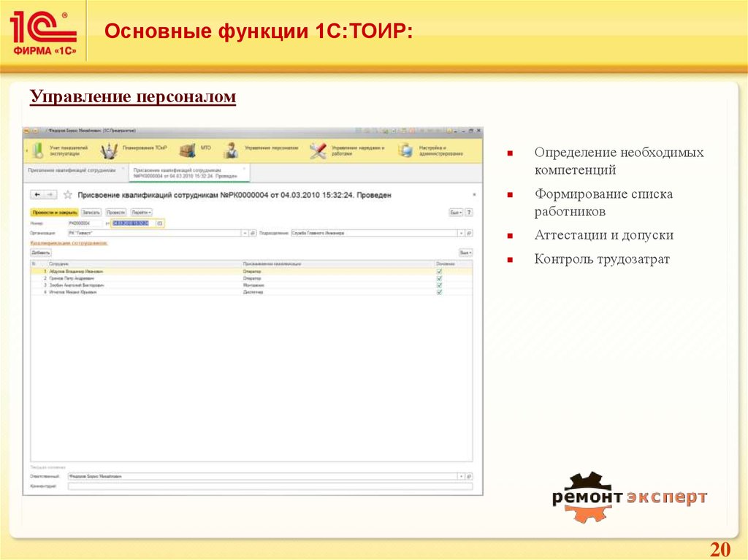Click into the Подразделение field
Viewport: 748px width, 560px height.
pyautogui.click(x=374, y=233)
